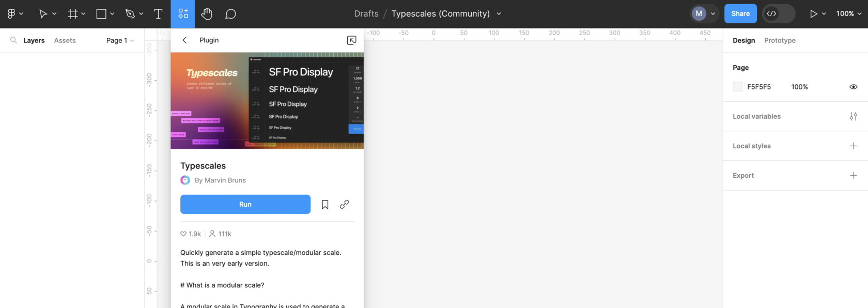Open By Marvin Bruns author link
This screenshot has width=868, height=308.
[x=220, y=180]
